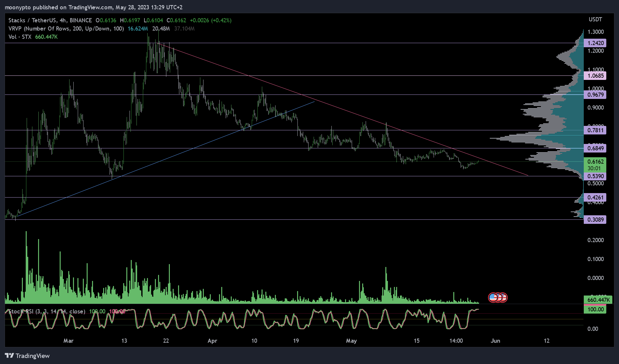Click the open value O0.6136
The height and width of the screenshot is (364, 619).
106,20
